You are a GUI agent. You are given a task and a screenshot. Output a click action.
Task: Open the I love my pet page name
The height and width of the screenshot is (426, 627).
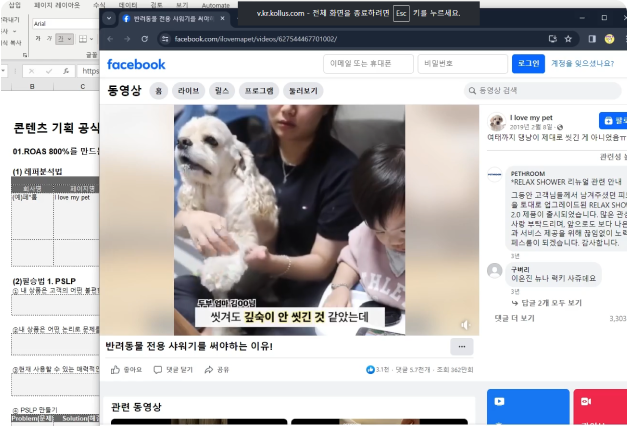pyautogui.click(x=531, y=118)
